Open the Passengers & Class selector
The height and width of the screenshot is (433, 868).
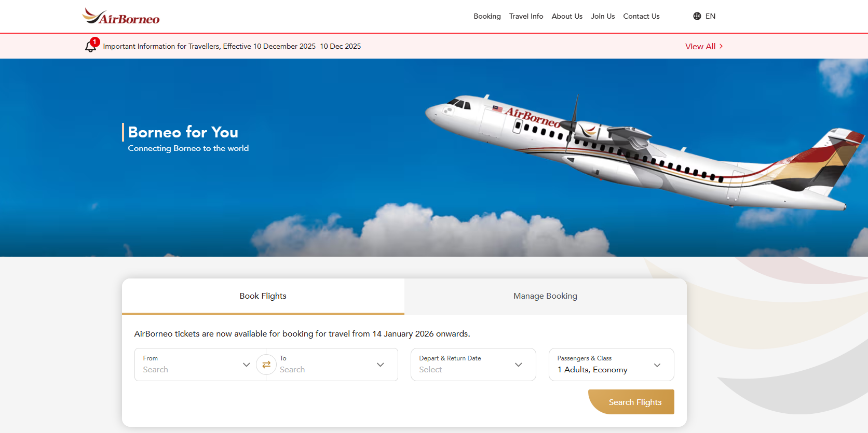tap(612, 365)
